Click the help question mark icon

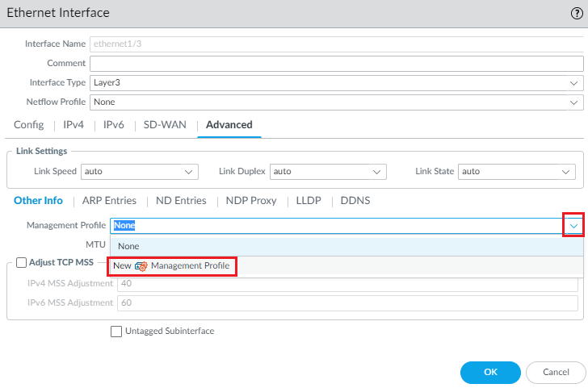576,13
